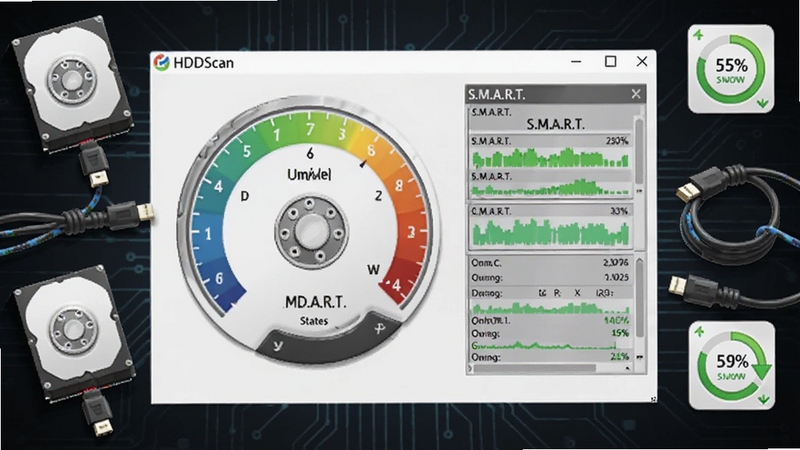The width and height of the screenshot is (800, 450).
Task: Click the letter W inside the gauge
Action: (x=373, y=270)
